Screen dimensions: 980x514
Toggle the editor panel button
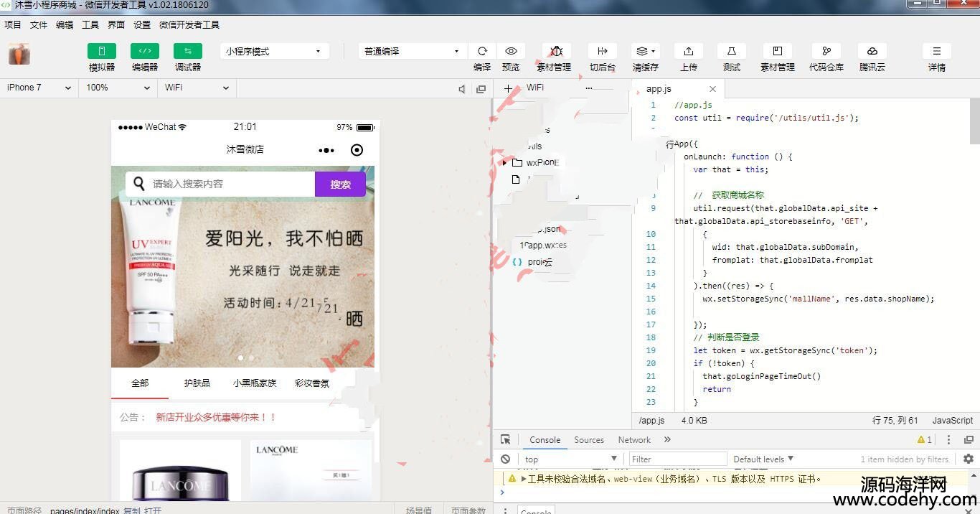pos(144,51)
